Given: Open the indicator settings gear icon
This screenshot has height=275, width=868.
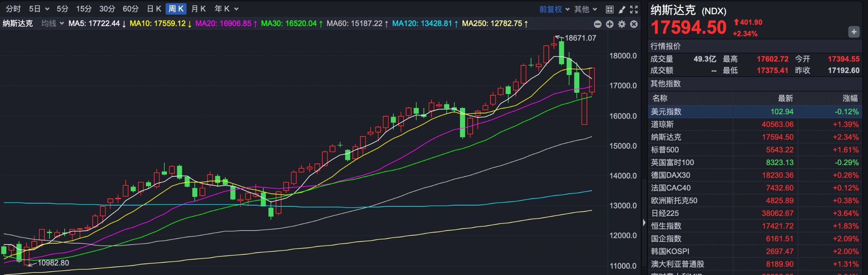Looking at the screenshot, I should point(622,24).
